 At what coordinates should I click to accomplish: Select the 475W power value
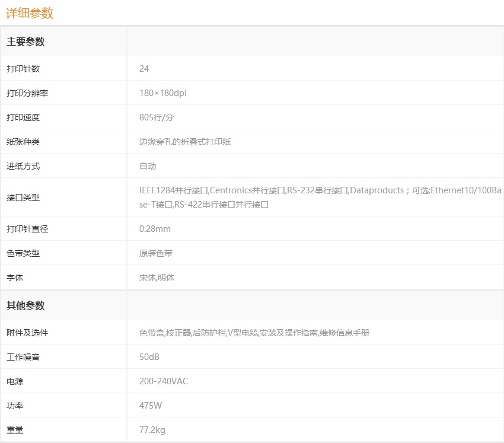[x=150, y=406]
